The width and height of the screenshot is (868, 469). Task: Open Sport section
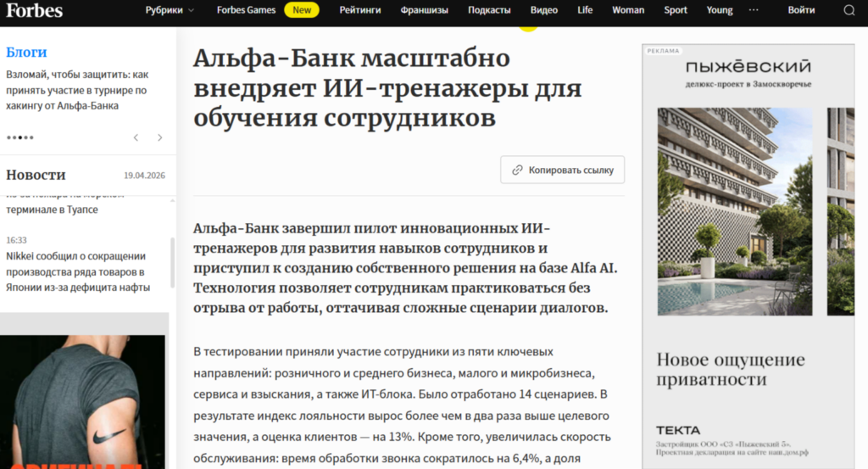click(676, 10)
